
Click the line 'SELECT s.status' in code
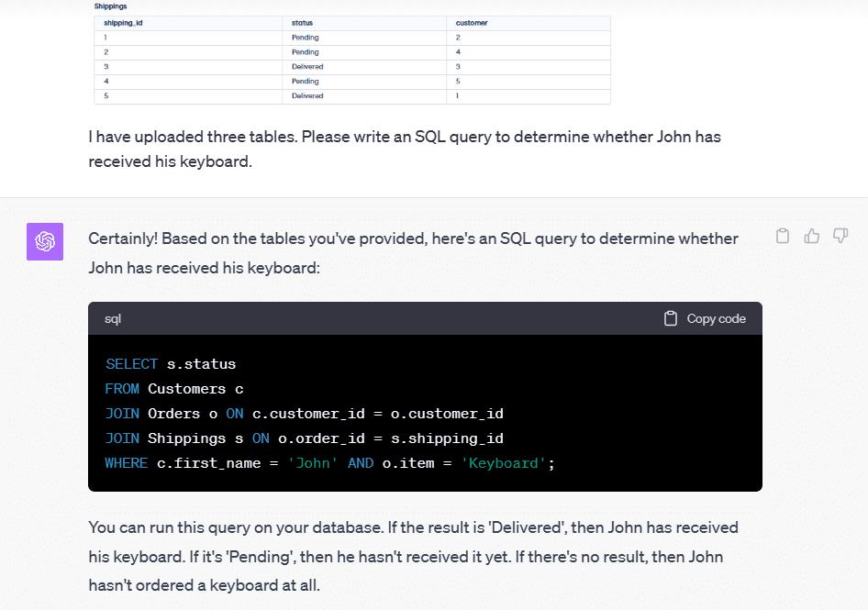(171, 363)
